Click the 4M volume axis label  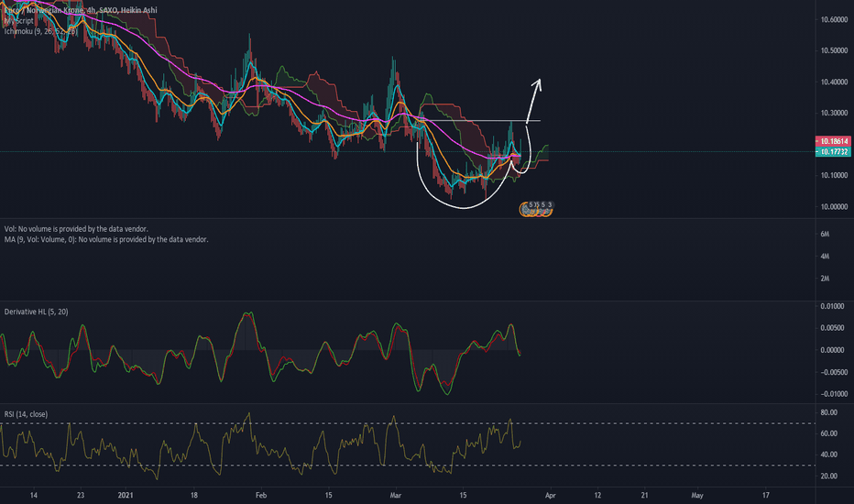(x=825, y=256)
